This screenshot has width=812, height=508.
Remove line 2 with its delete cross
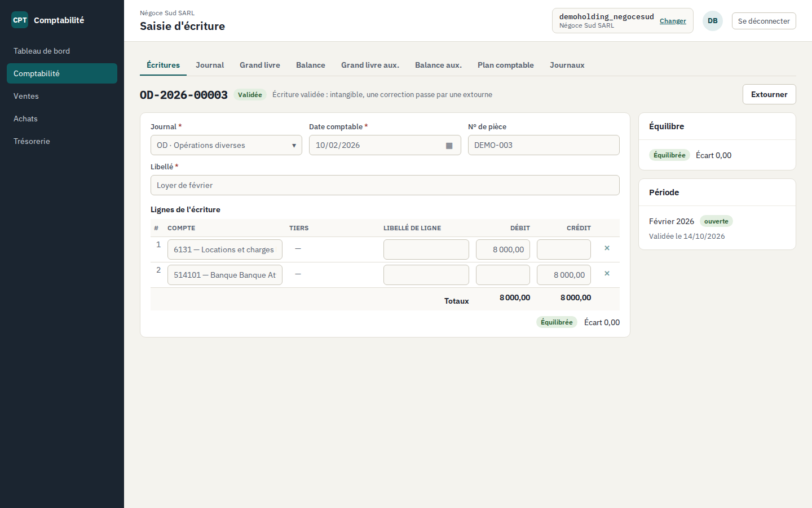pyautogui.click(x=607, y=273)
